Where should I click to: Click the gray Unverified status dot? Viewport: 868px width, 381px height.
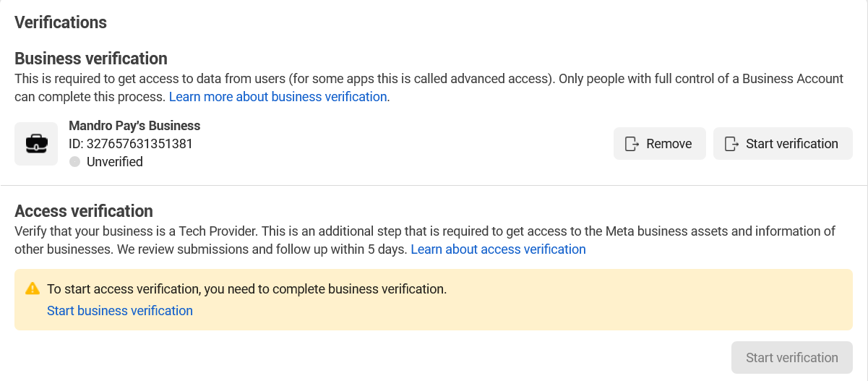[x=74, y=162]
